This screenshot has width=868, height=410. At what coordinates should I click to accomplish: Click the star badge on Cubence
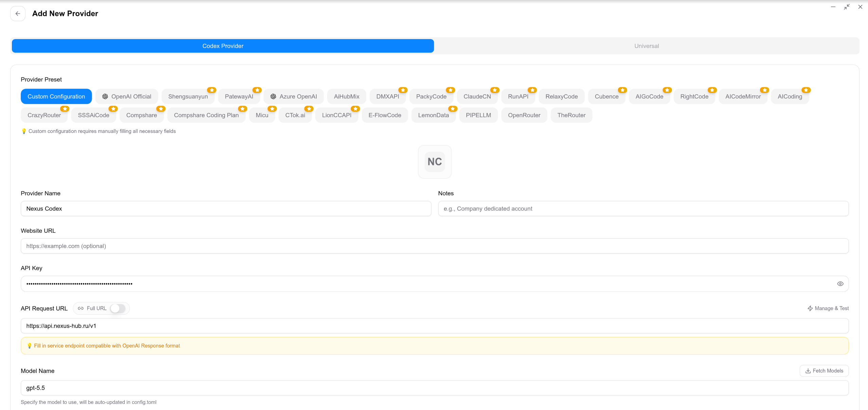[622, 90]
